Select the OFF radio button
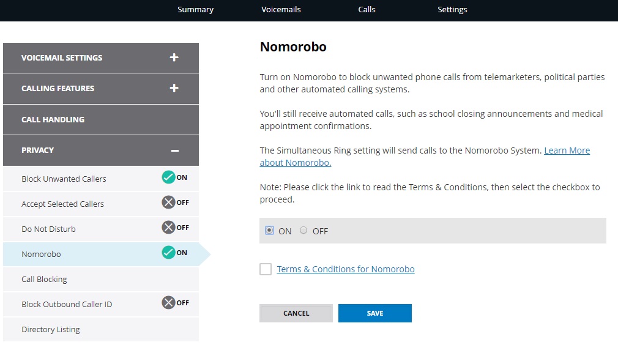 pyautogui.click(x=303, y=230)
